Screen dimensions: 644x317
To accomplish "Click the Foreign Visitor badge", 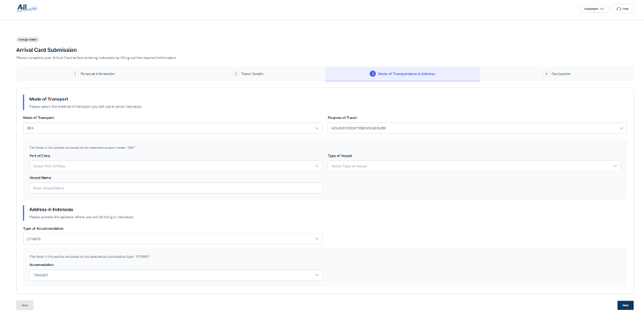I will (27, 40).
